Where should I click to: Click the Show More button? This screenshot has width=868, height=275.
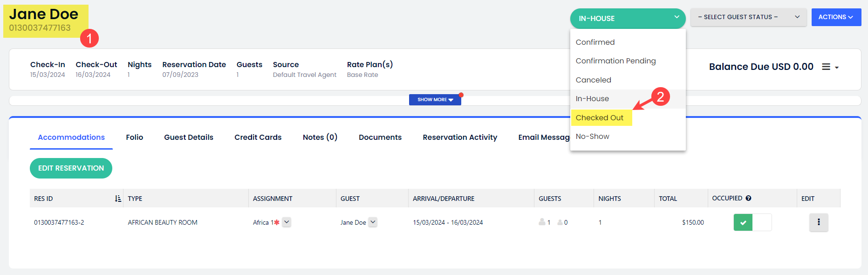pos(435,100)
